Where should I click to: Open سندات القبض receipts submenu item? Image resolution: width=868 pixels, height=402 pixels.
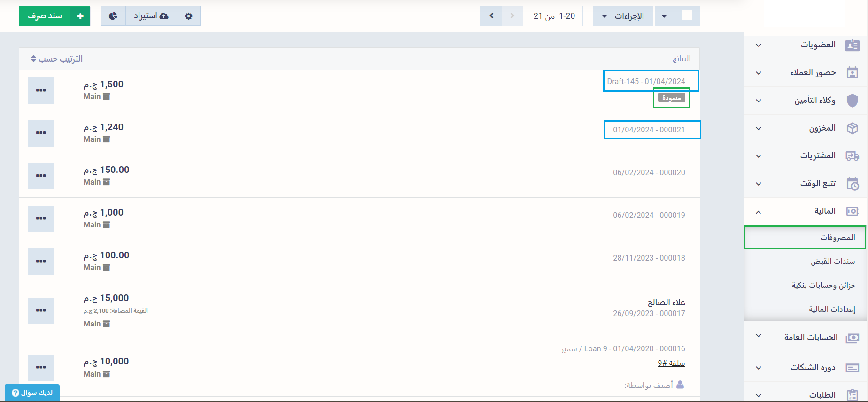pos(832,262)
